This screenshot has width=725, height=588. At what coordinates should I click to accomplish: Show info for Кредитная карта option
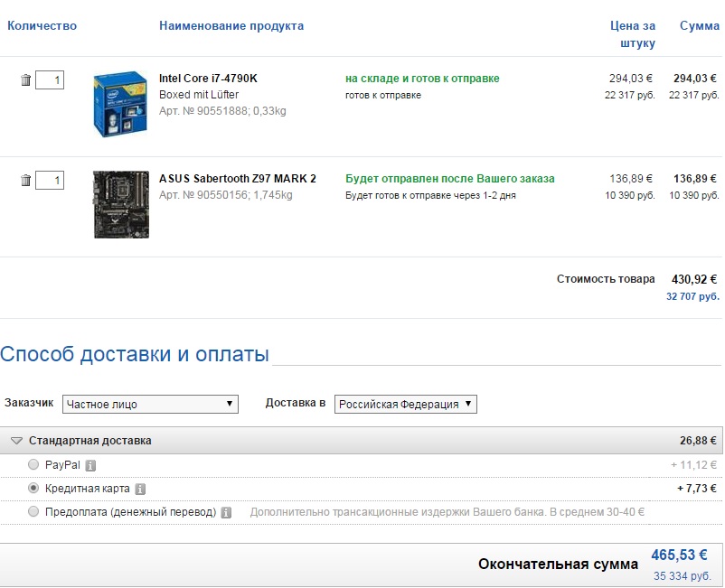[x=140, y=490]
